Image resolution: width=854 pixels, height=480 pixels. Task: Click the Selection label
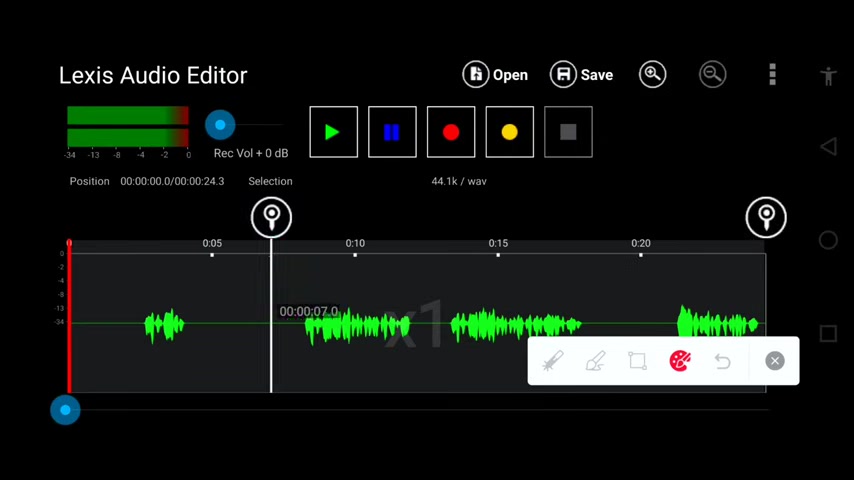click(270, 181)
